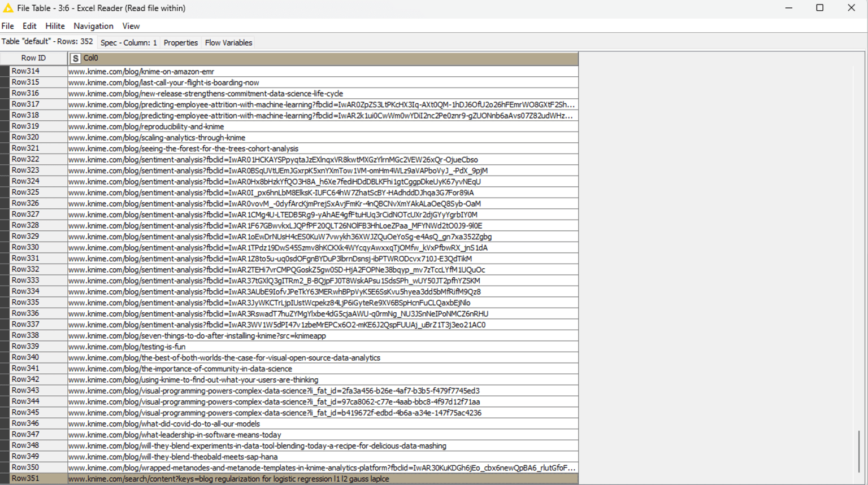Click the String type icon in Col0 header
Image resolution: width=868 pixels, height=485 pixels.
(x=76, y=58)
